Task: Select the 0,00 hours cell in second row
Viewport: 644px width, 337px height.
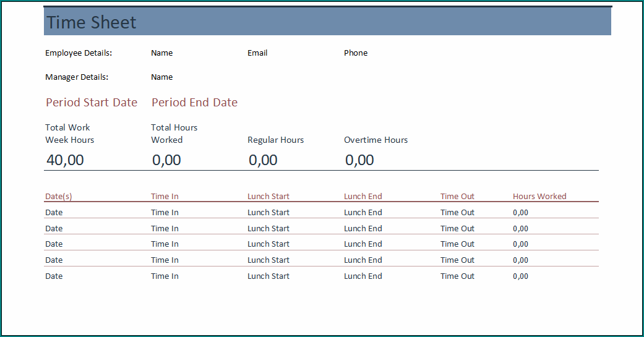Action: (x=521, y=229)
